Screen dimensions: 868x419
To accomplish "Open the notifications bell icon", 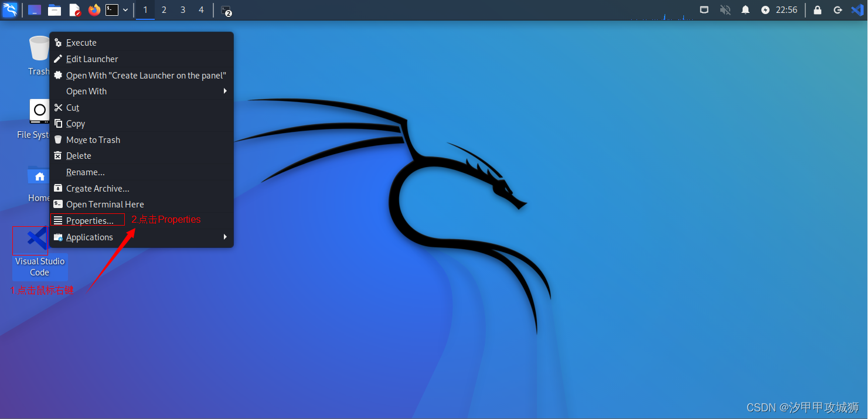I will pyautogui.click(x=746, y=10).
